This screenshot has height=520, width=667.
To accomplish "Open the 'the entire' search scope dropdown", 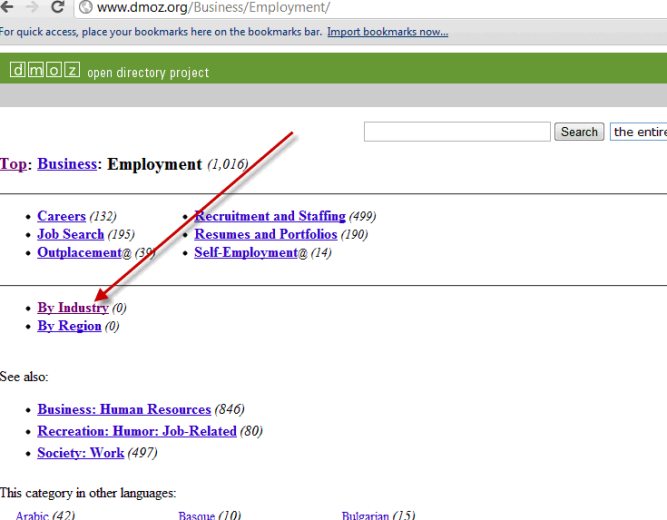I will point(637,132).
